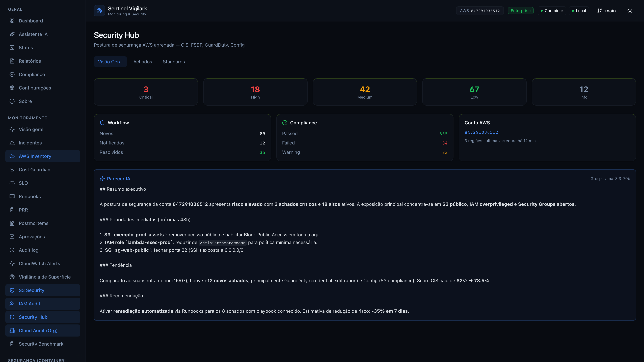Click the Assistente IA sparkle icon

coord(12,34)
